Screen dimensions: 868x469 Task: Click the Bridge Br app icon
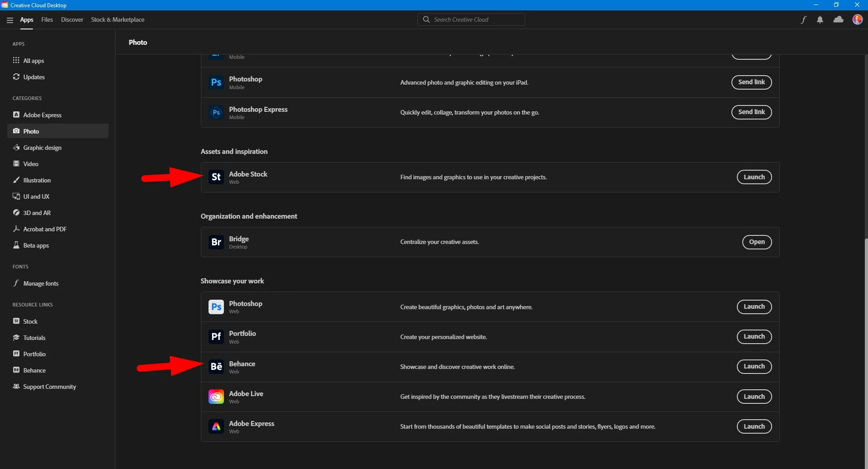(216, 242)
